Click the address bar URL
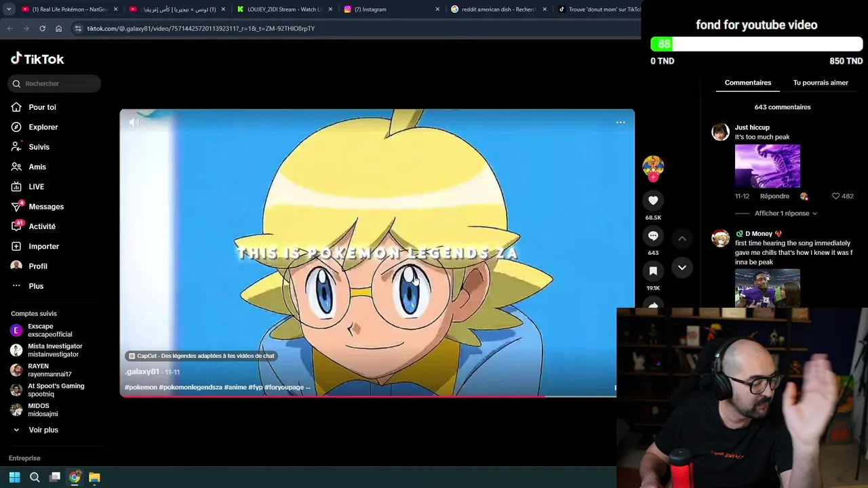The image size is (868, 488). tap(201, 28)
